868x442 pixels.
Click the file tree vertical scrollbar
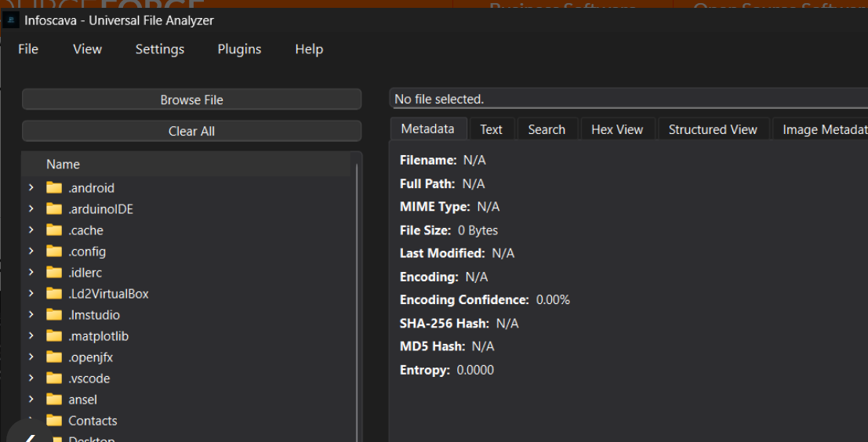click(x=357, y=298)
